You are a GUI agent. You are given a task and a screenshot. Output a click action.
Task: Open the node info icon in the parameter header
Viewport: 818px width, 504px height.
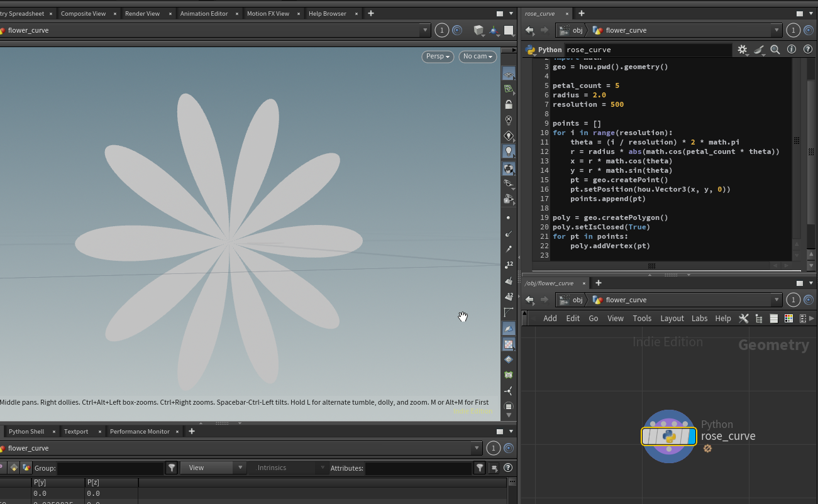tap(792, 50)
